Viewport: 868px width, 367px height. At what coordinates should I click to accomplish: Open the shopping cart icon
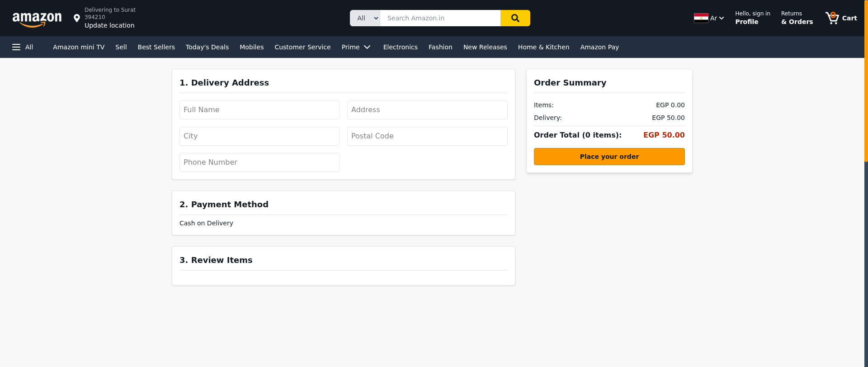832,18
